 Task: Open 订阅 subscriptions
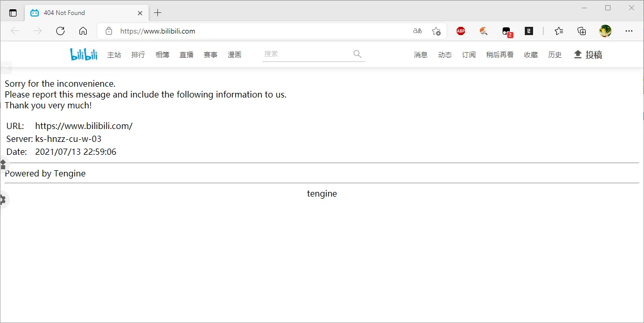(469, 55)
